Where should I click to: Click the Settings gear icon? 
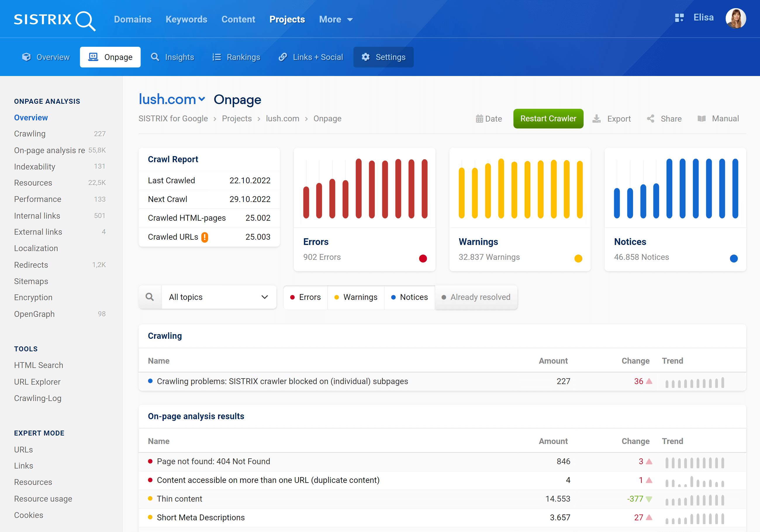coord(365,57)
